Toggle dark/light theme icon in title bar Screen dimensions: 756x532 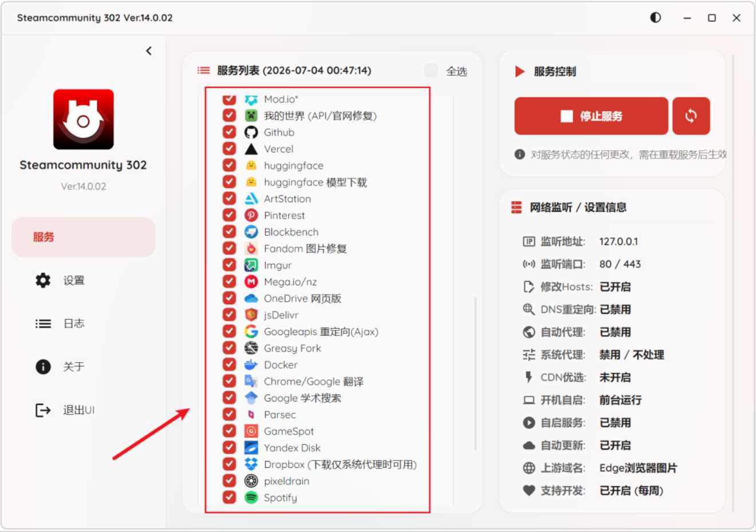(x=656, y=18)
